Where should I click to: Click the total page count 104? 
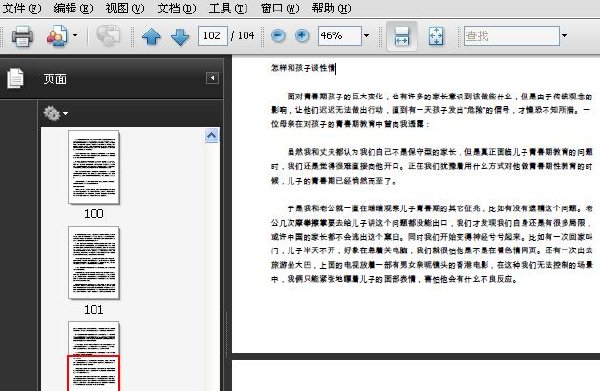pyautogui.click(x=246, y=36)
